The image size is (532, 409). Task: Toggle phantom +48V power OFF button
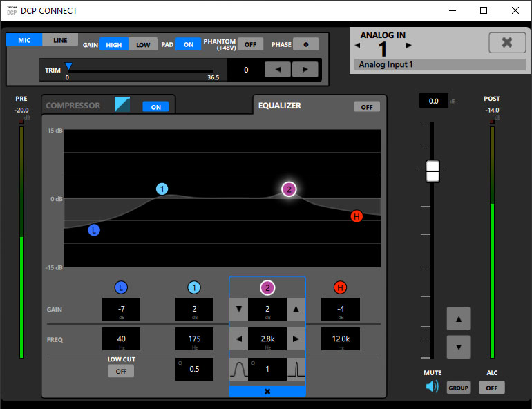(250, 44)
